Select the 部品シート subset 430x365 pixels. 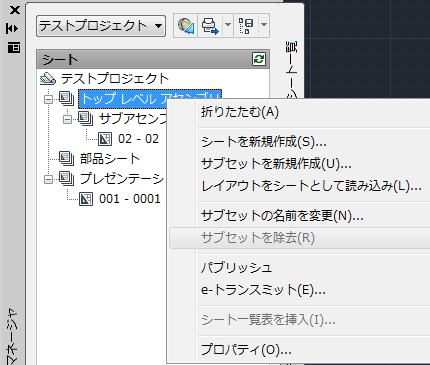click(110, 159)
